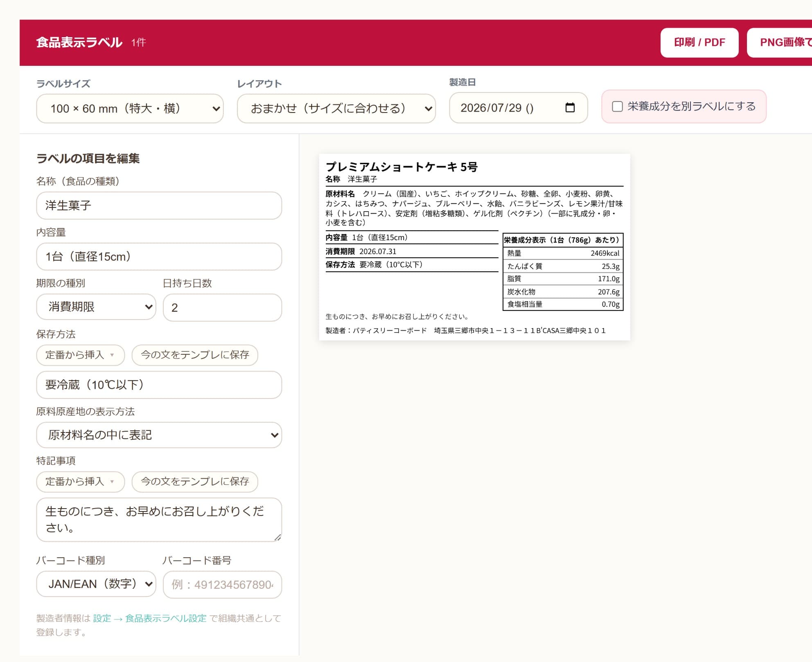Click the label preview title プレミアムショートケーキ 5号
Viewport: 812px width, 662px height.
[401, 167]
